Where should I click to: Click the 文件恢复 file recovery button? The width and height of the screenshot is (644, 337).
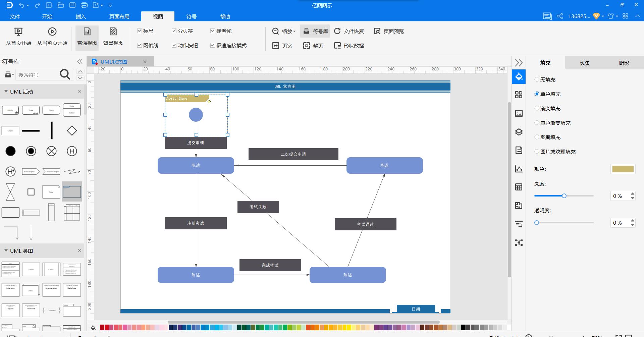[349, 31]
